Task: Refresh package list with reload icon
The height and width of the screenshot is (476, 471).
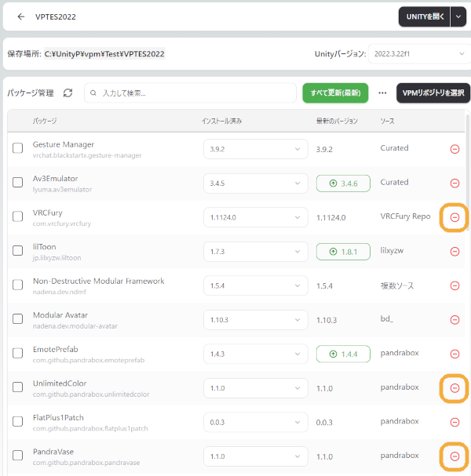Action: [68, 93]
